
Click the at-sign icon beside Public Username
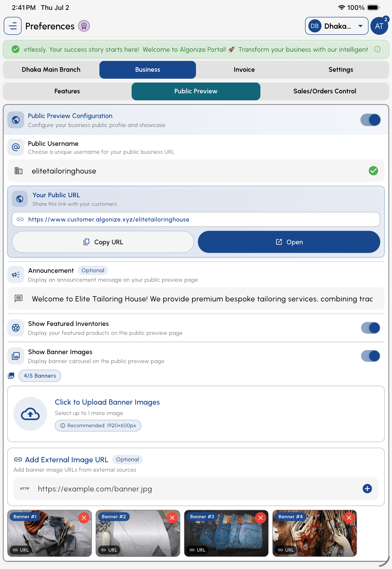point(16,147)
